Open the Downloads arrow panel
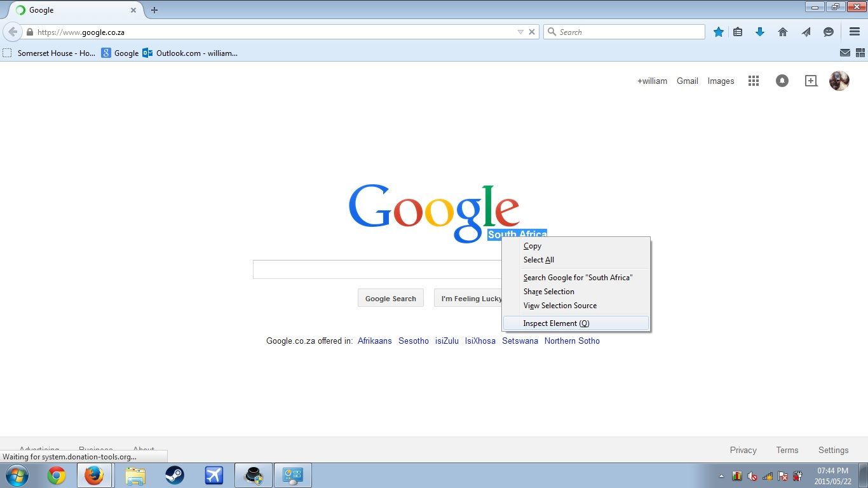The image size is (868, 488). [x=760, y=32]
